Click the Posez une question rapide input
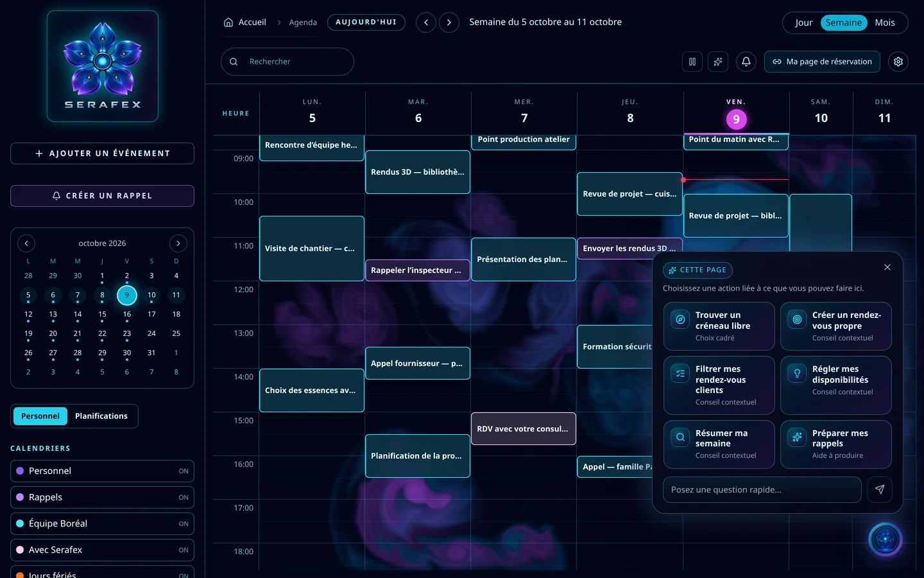Image resolution: width=924 pixels, height=578 pixels. [762, 489]
